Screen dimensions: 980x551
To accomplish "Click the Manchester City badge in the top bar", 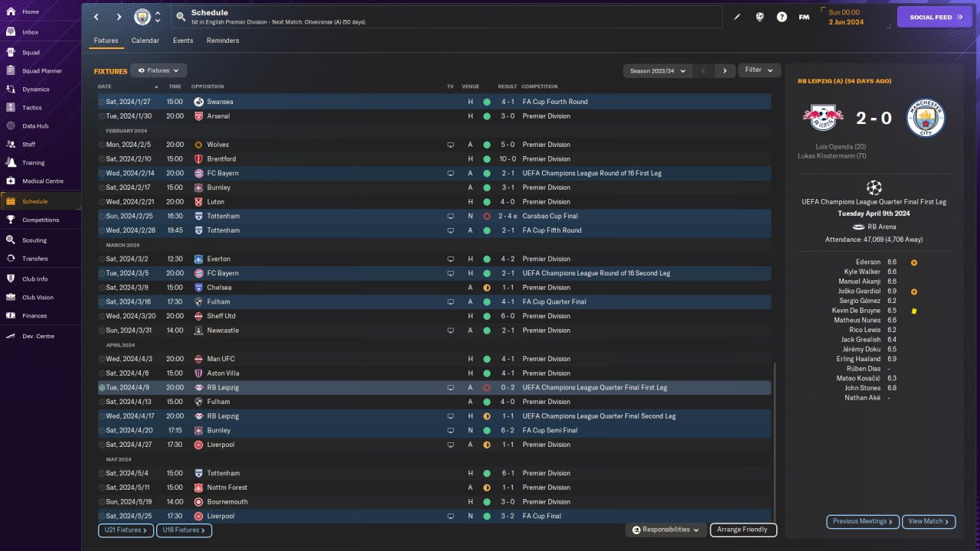I will coord(142,17).
